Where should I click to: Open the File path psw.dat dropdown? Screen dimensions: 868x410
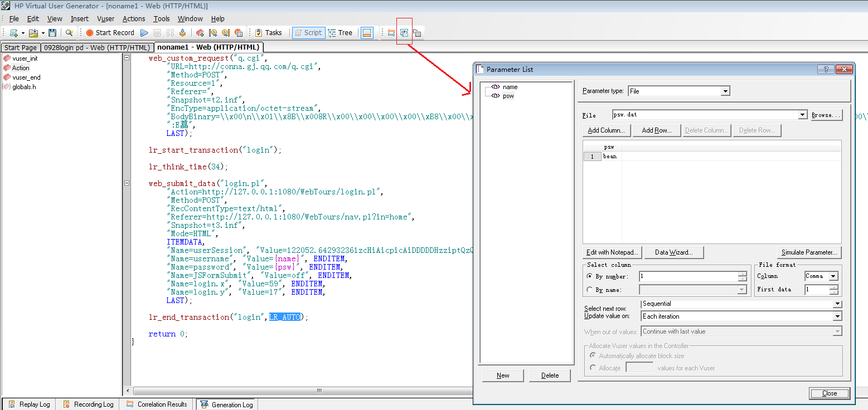[803, 115]
